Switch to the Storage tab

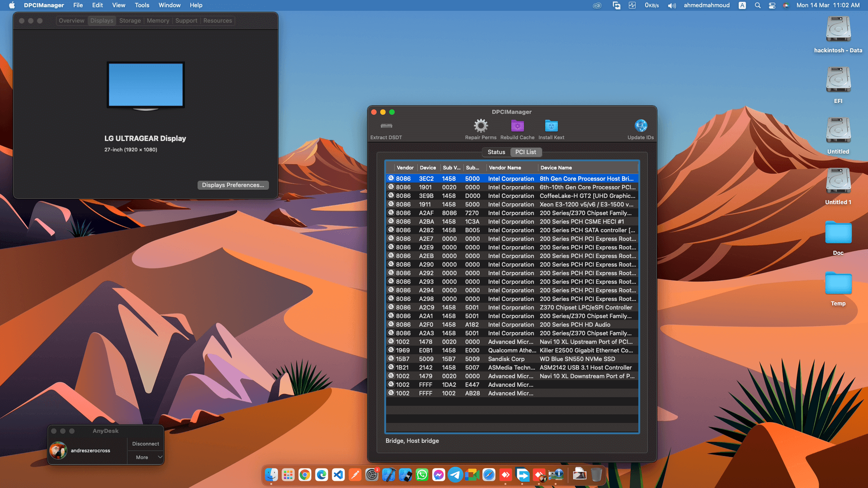pos(130,21)
